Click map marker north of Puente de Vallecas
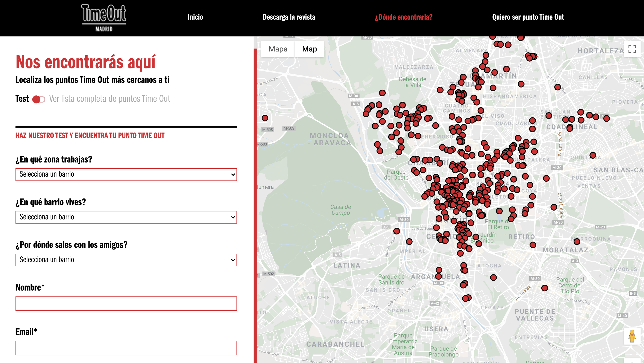 pyautogui.click(x=544, y=288)
